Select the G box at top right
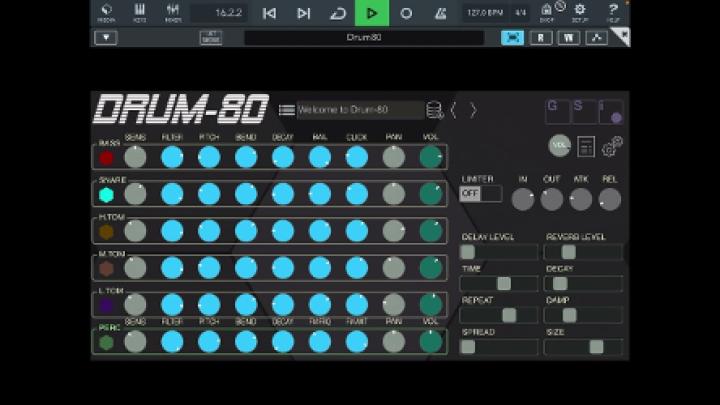The image size is (720, 405). 557,112
